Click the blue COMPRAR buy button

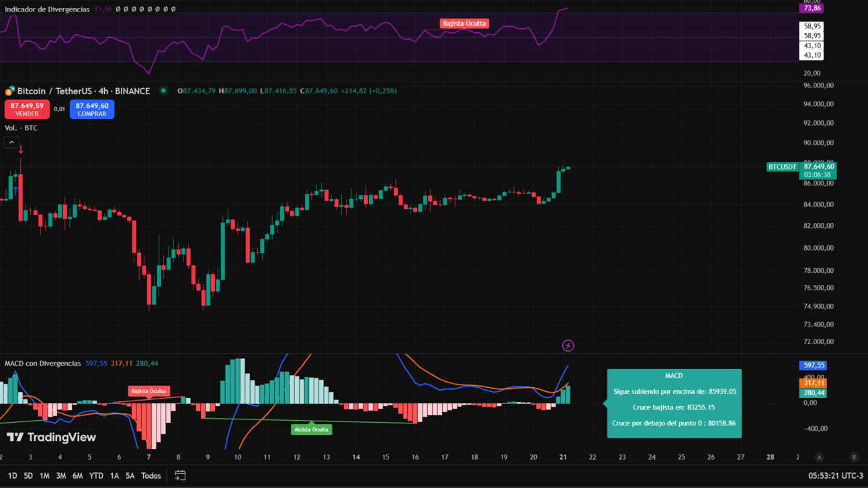click(x=92, y=109)
